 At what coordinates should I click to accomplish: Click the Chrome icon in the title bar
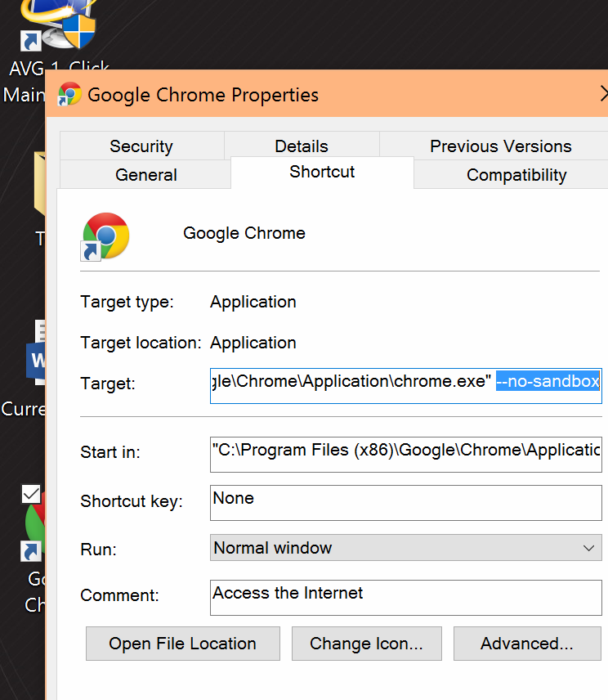click(69, 94)
